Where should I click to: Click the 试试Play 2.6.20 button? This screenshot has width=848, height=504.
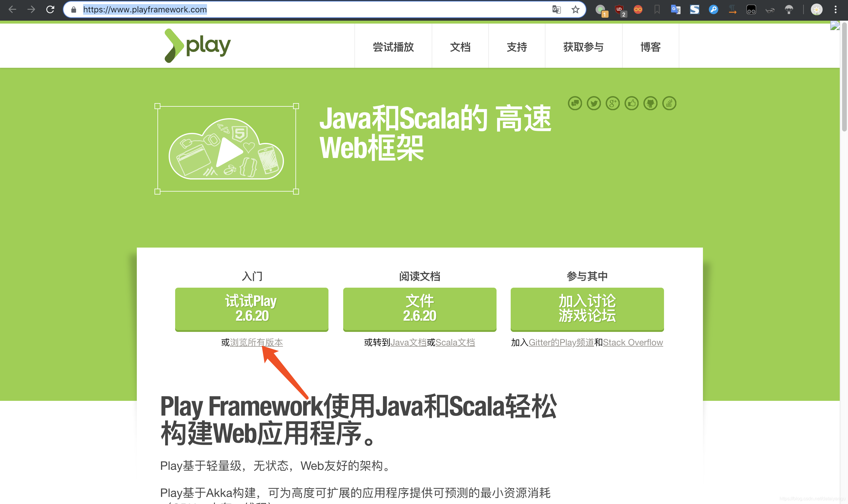pyautogui.click(x=252, y=309)
